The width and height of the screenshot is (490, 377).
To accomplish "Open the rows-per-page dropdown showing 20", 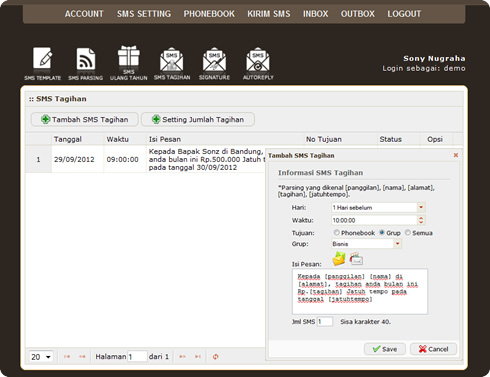I will tap(41, 357).
